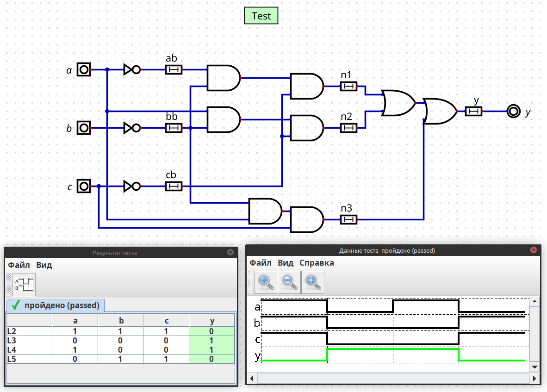The height and width of the screenshot is (392, 547).
Task: Toggle input c square pin
Action: [x=84, y=186]
